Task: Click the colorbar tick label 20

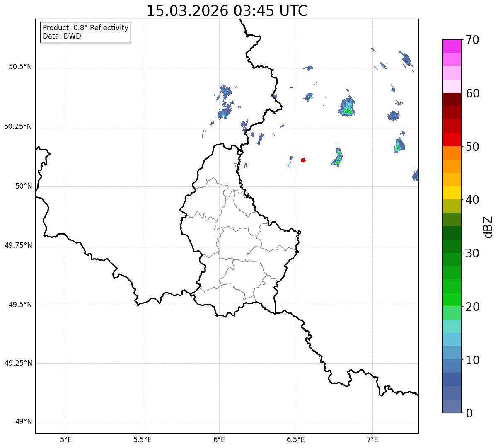Action: pyautogui.click(x=472, y=307)
